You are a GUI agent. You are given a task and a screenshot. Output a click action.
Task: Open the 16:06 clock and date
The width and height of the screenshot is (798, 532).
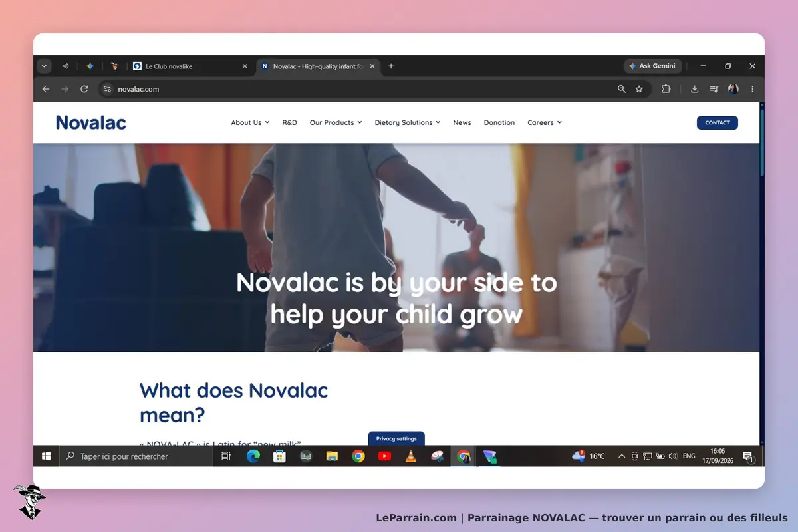point(718,456)
